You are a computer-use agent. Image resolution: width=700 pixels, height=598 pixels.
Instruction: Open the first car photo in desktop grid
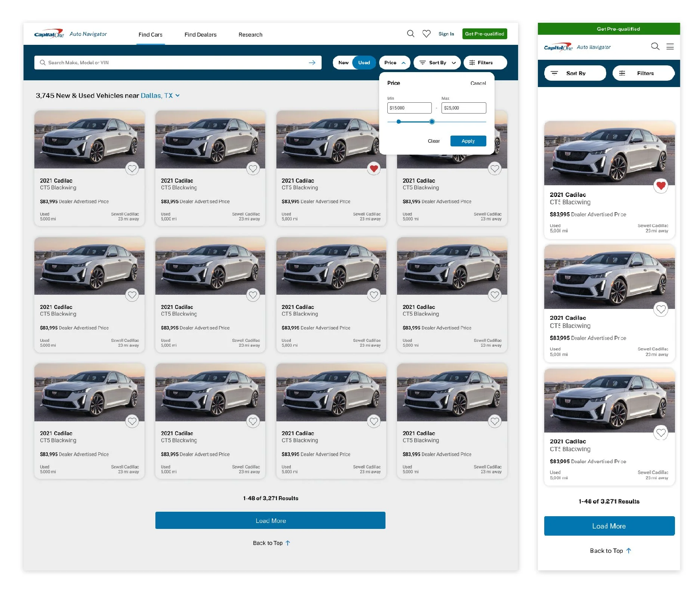[90, 139]
